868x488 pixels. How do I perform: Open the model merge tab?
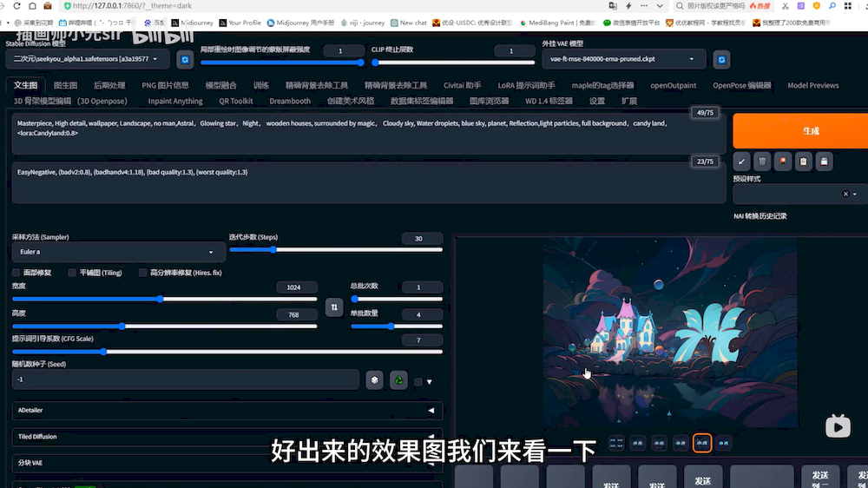pos(220,85)
